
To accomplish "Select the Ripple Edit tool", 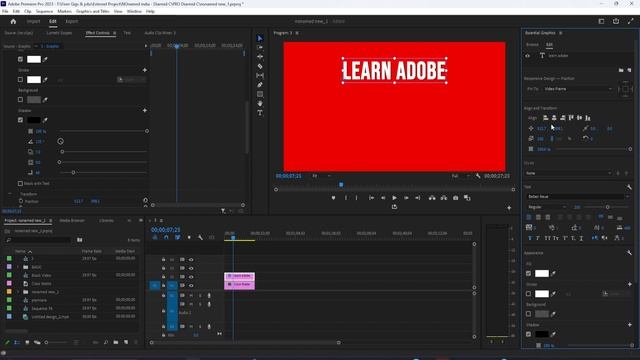I will [260, 57].
